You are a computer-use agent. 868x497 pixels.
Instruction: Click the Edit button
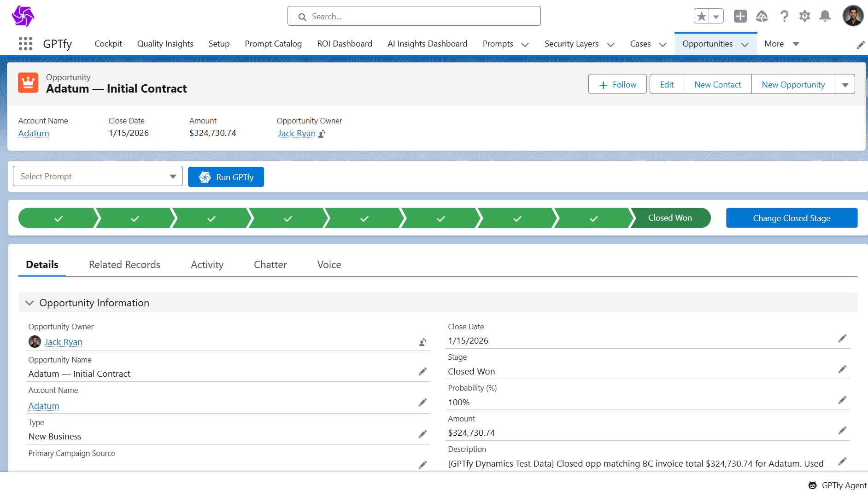coord(667,84)
